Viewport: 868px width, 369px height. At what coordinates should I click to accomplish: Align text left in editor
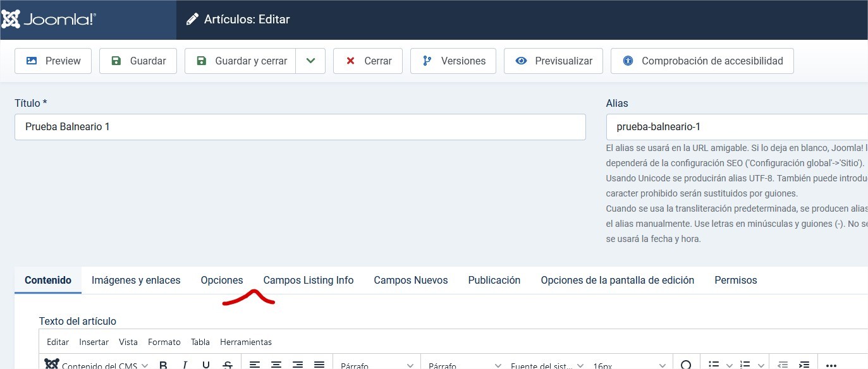(x=255, y=365)
